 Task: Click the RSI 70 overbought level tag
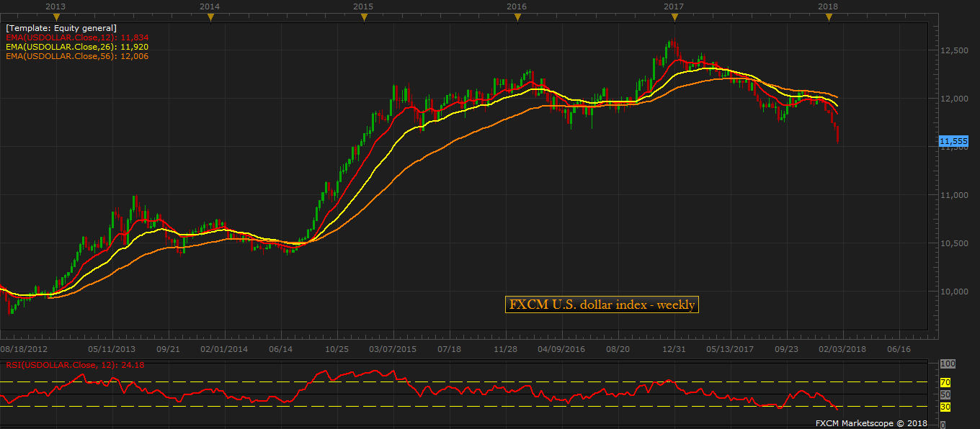(x=945, y=382)
